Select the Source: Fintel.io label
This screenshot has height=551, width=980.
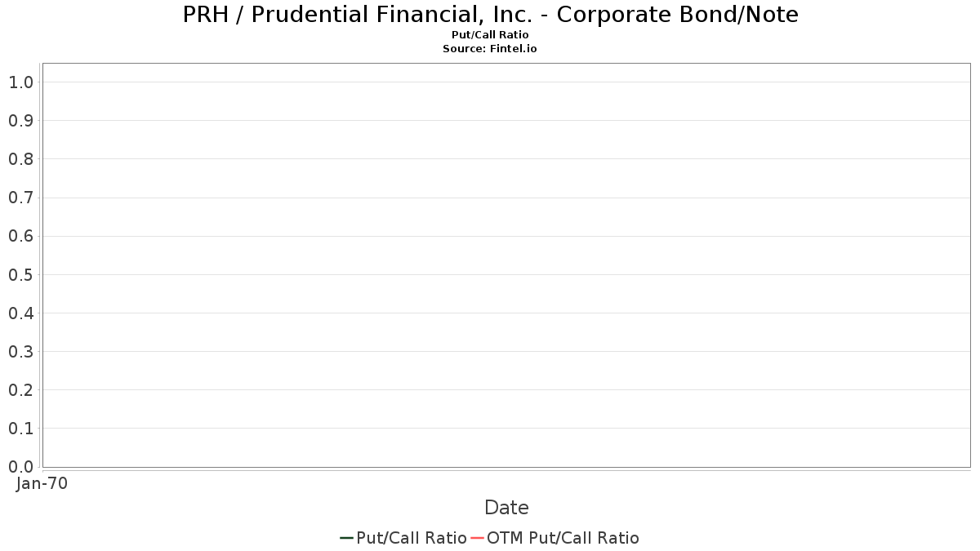tap(490, 49)
